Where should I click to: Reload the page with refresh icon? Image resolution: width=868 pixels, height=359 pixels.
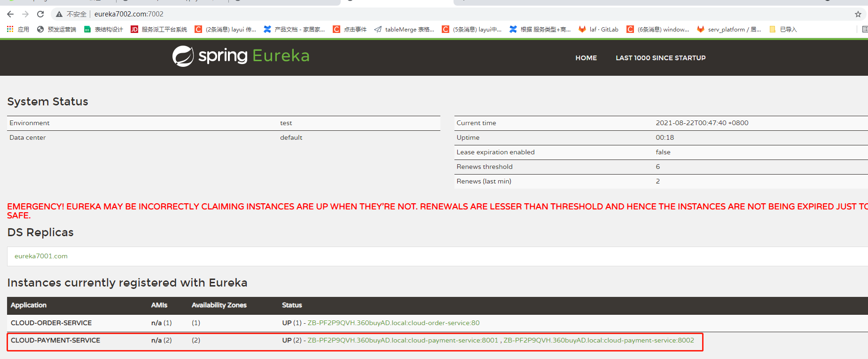click(40, 14)
